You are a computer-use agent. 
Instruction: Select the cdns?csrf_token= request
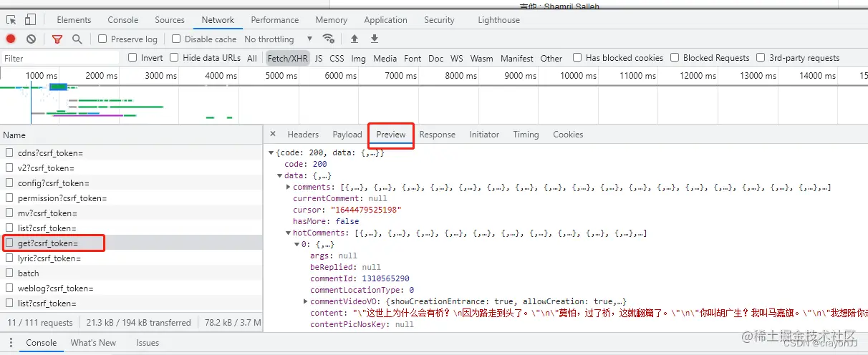(131, 153)
